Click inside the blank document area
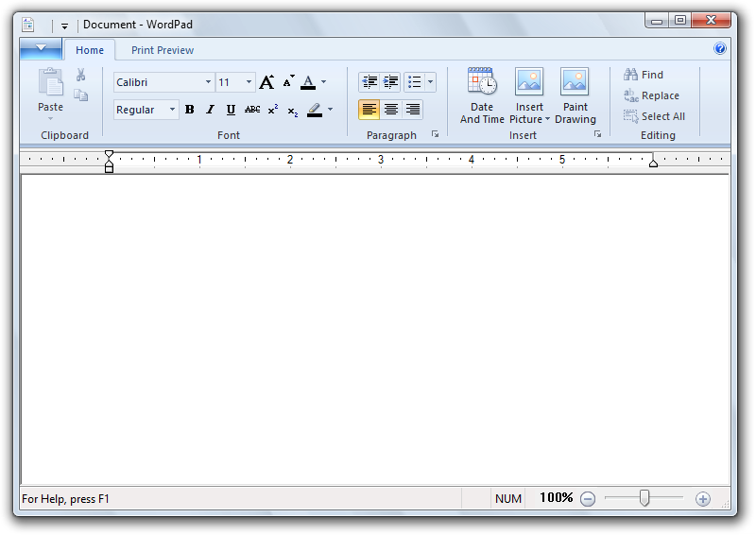This screenshot has height=535, width=756. pyautogui.click(x=374, y=329)
